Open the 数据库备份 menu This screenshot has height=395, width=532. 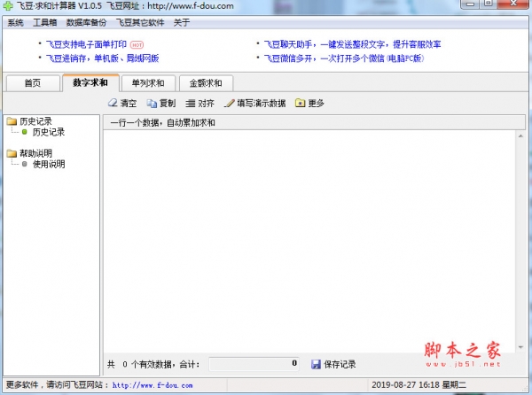point(86,23)
